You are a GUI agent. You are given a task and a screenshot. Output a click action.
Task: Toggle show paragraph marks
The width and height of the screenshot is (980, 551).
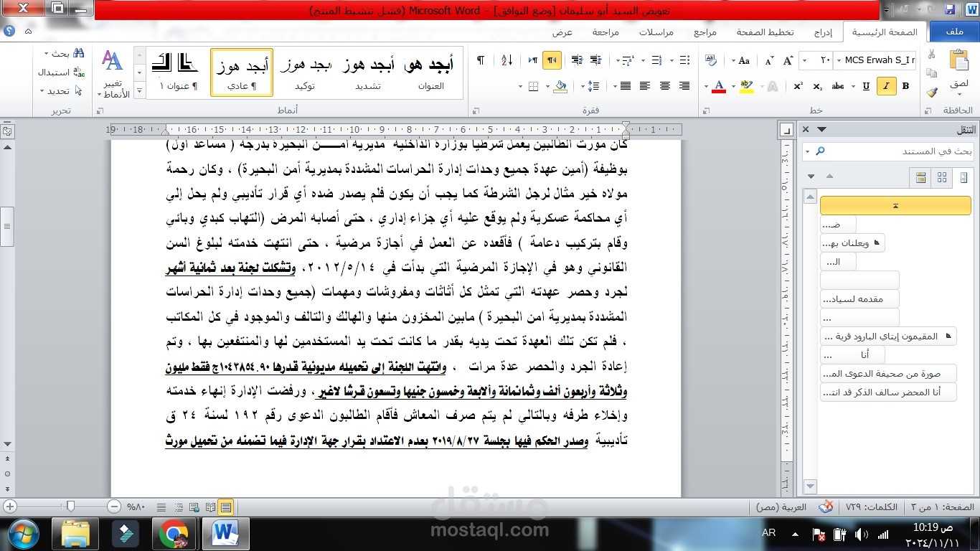click(481, 60)
